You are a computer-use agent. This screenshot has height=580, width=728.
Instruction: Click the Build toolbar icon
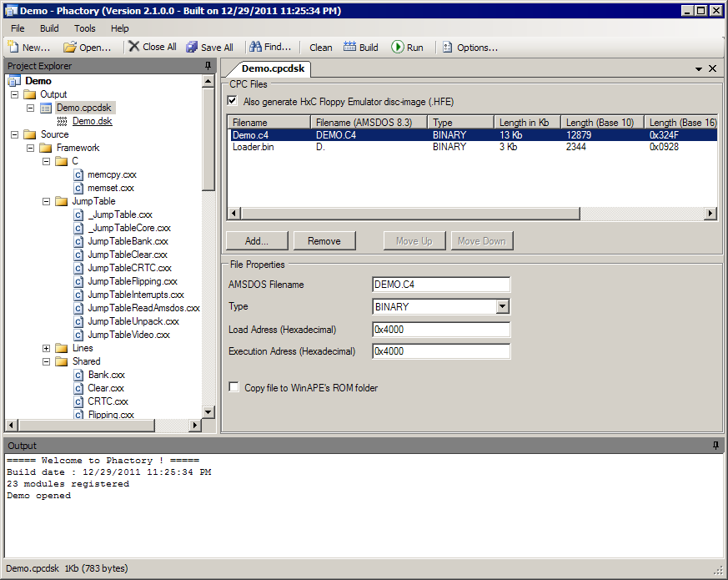pos(349,47)
